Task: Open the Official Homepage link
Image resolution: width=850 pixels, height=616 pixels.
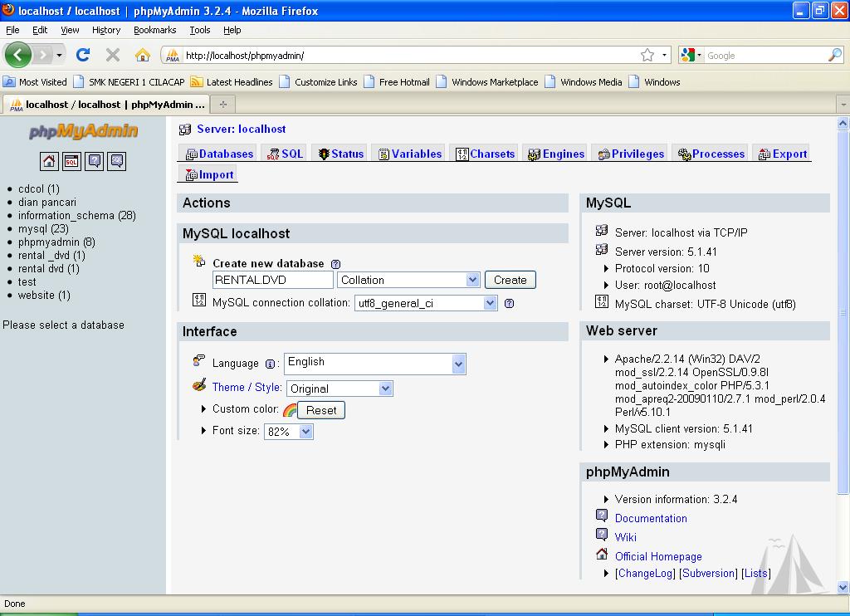Action: (x=658, y=556)
